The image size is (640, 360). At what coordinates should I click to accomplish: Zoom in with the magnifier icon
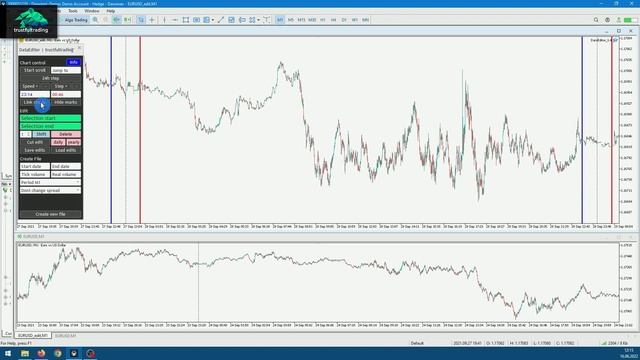click(x=96, y=20)
